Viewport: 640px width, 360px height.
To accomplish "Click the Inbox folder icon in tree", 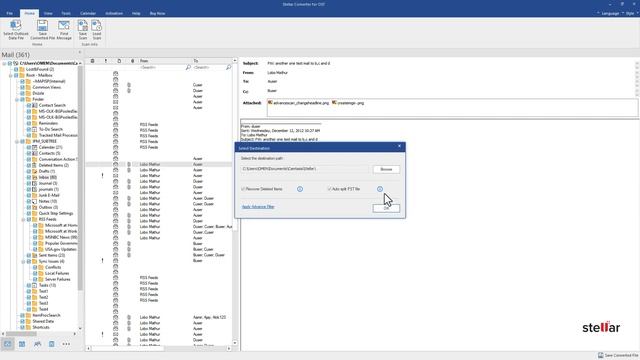I will tap(35, 177).
